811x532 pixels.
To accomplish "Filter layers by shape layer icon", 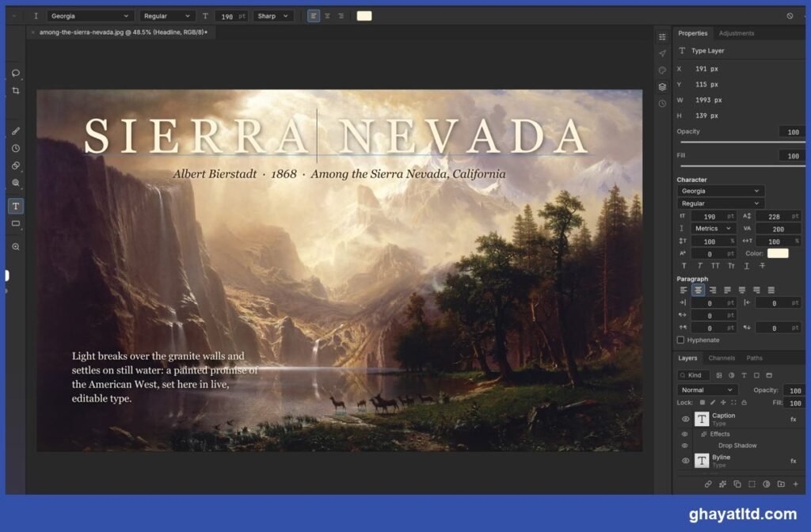I will point(756,375).
